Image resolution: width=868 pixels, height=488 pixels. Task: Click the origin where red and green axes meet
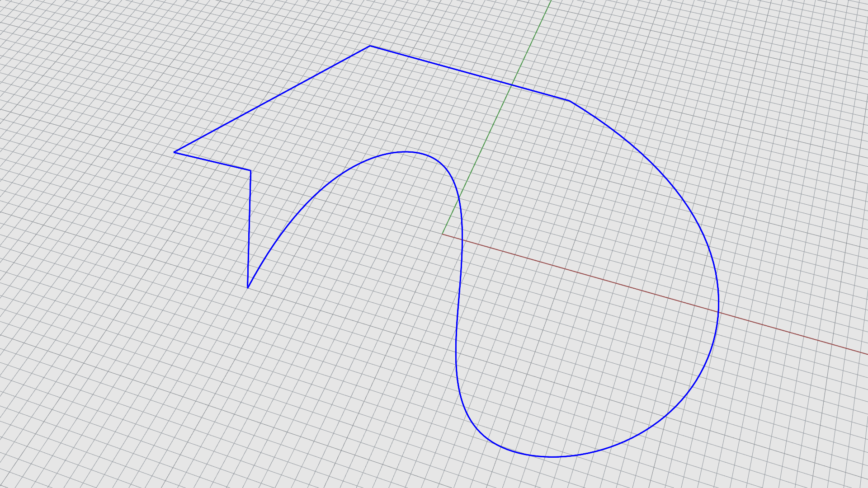442,234
